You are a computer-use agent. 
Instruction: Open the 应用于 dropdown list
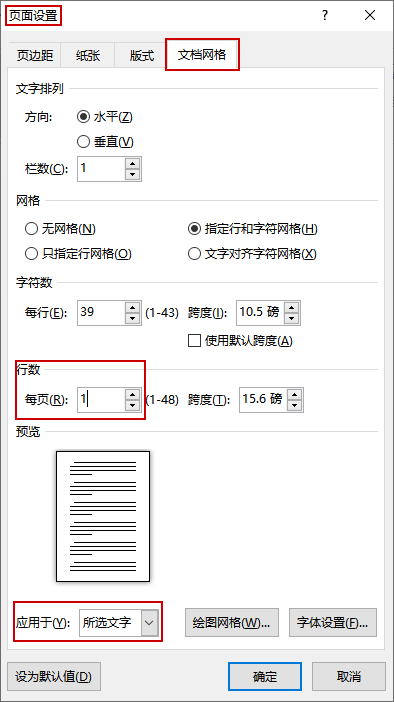[x=150, y=622]
